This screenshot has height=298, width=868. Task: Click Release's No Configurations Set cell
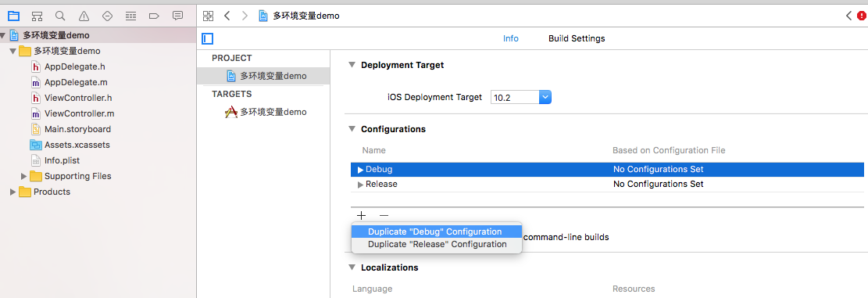coord(658,185)
